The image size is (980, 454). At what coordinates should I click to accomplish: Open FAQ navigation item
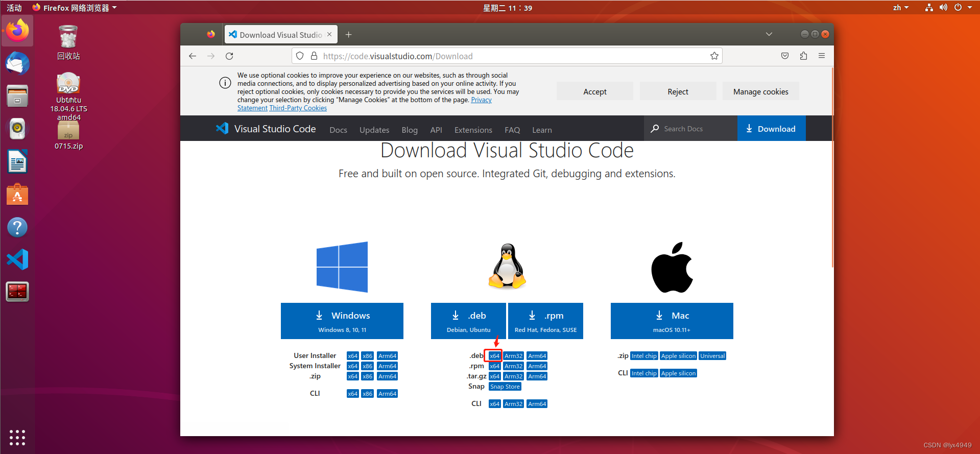click(512, 130)
